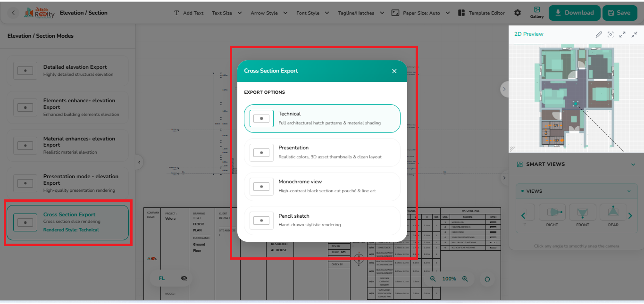This screenshot has height=304, width=644.
Task: Open Paper Size: Auto dropdown
Action: click(x=420, y=13)
